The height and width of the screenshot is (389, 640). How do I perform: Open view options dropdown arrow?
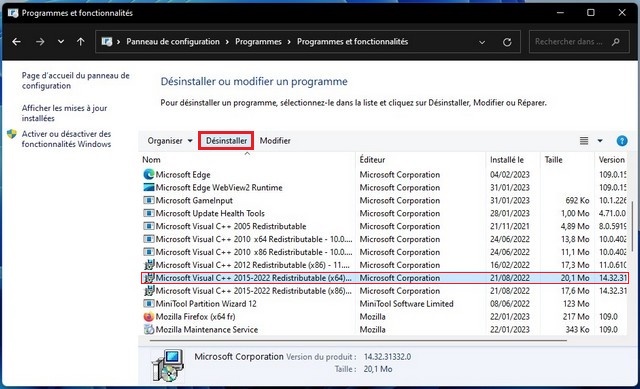click(x=600, y=141)
